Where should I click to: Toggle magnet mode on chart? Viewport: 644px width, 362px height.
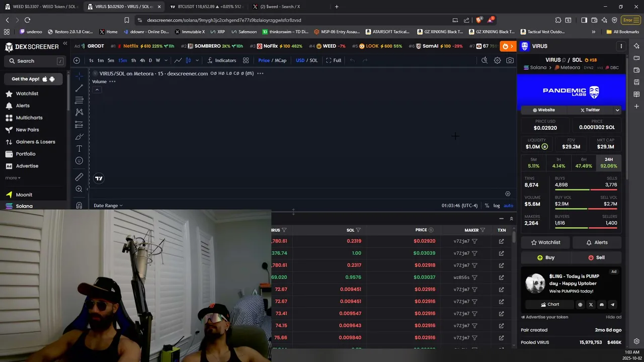[x=79, y=205]
